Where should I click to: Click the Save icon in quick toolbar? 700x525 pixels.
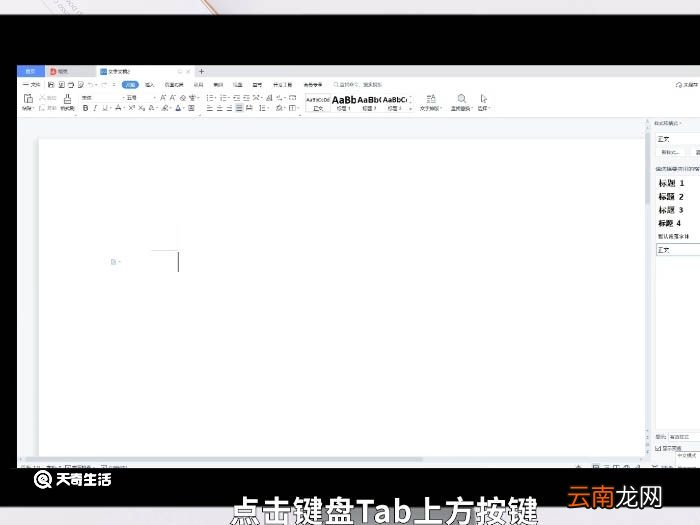click(51, 84)
